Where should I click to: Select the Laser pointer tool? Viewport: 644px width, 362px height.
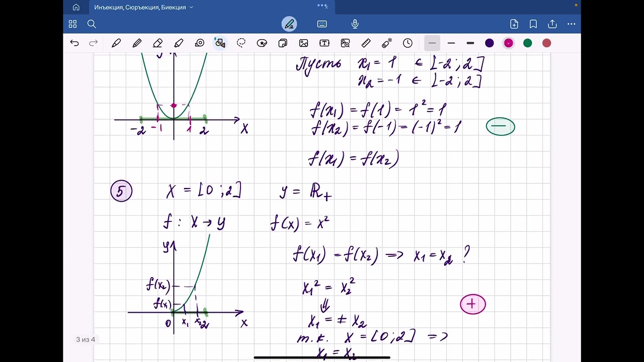tap(387, 43)
